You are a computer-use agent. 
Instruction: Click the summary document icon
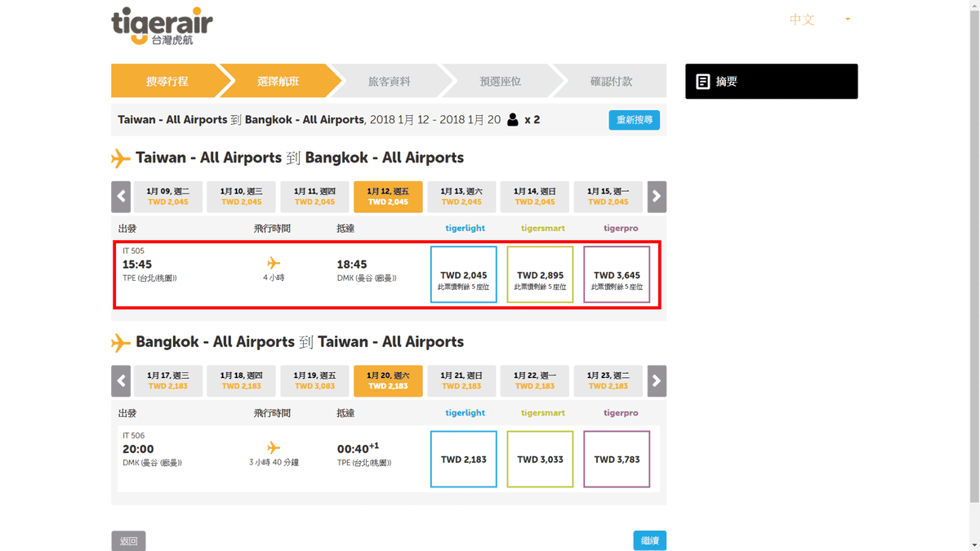702,82
